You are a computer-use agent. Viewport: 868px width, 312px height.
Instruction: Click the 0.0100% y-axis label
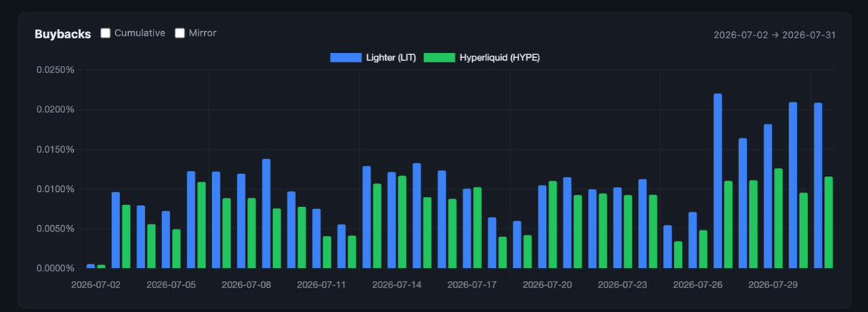[x=55, y=189]
